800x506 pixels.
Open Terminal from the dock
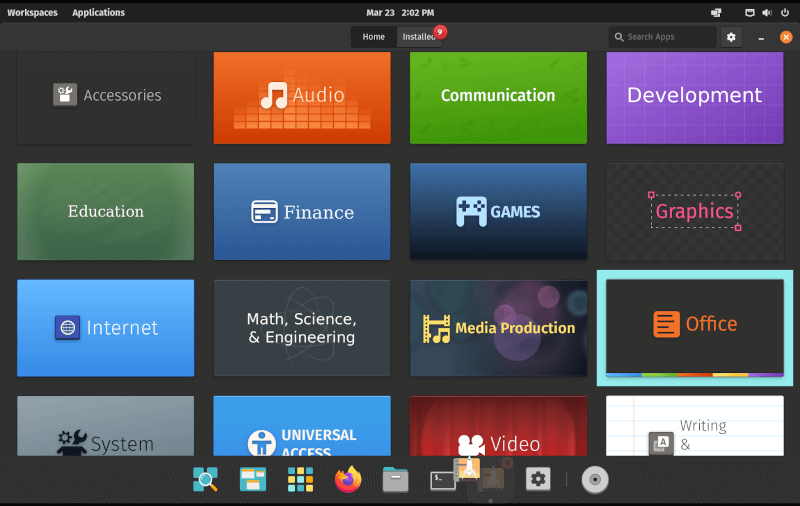pyautogui.click(x=443, y=480)
